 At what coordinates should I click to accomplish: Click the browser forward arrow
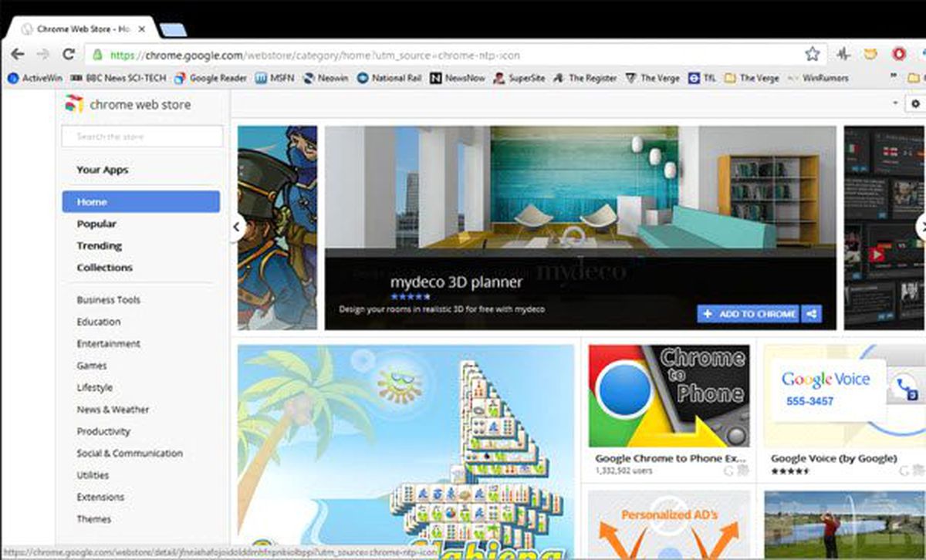[x=43, y=54]
